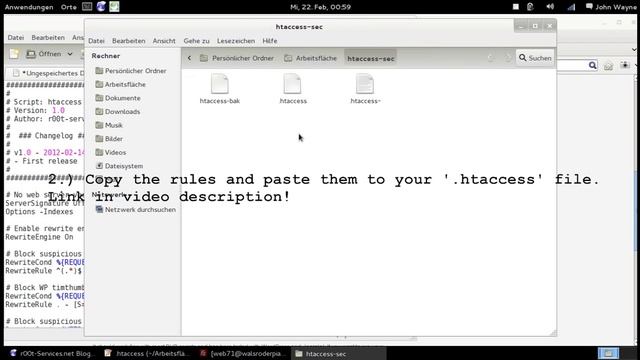Open Downloads in sidebar
Image resolution: width=640 pixels, height=360 pixels.
118,111
